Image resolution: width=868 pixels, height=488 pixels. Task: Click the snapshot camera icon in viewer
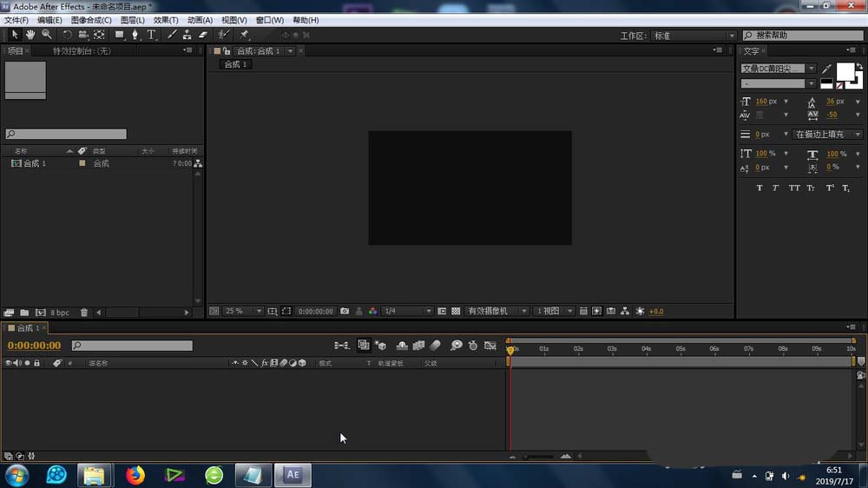[x=345, y=312]
